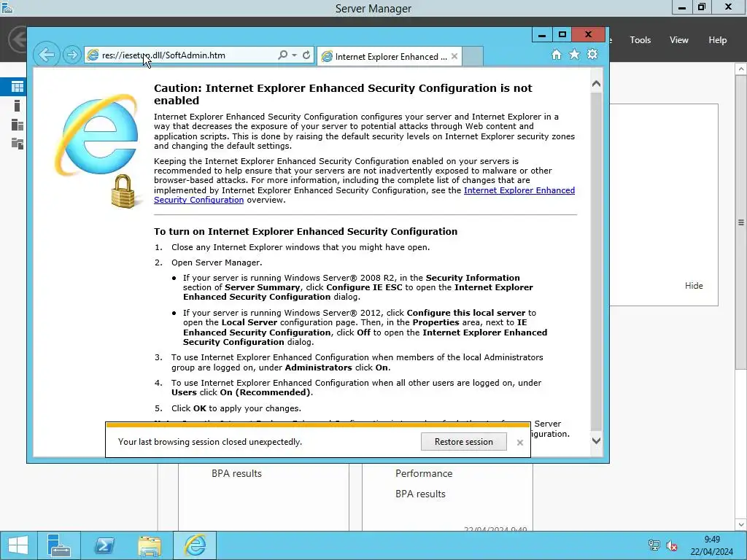Close the Internet Explorer Enhanced tab
The width and height of the screenshot is (747, 560).
click(x=454, y=56)
